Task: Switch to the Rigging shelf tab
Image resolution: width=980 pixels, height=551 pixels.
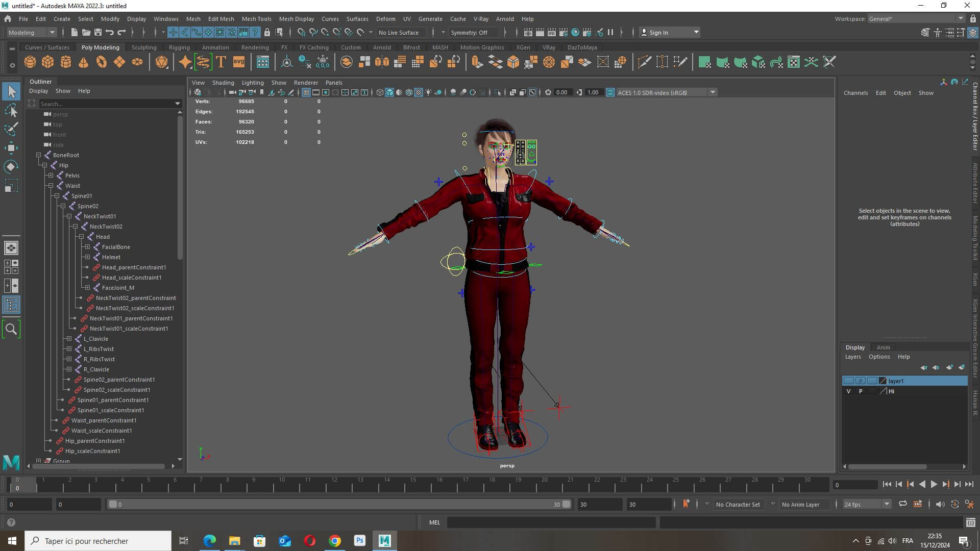Action: (x=179, y=47)
